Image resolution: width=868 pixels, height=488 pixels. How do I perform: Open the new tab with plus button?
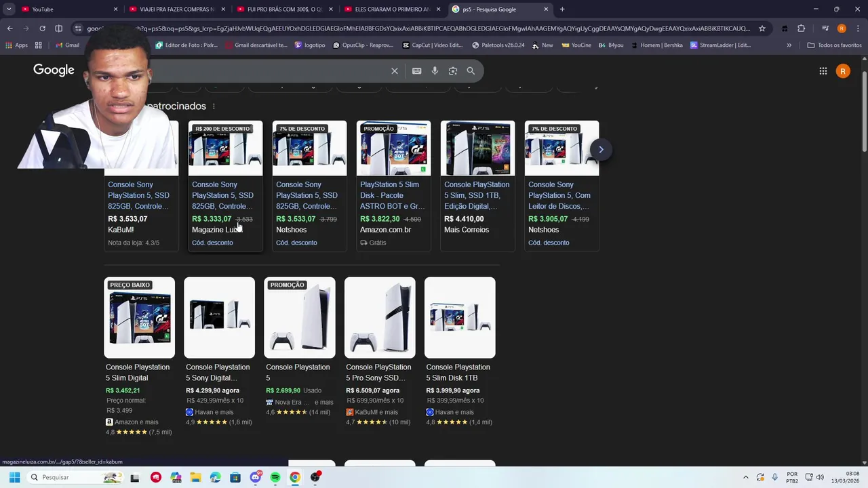(562, 9)
